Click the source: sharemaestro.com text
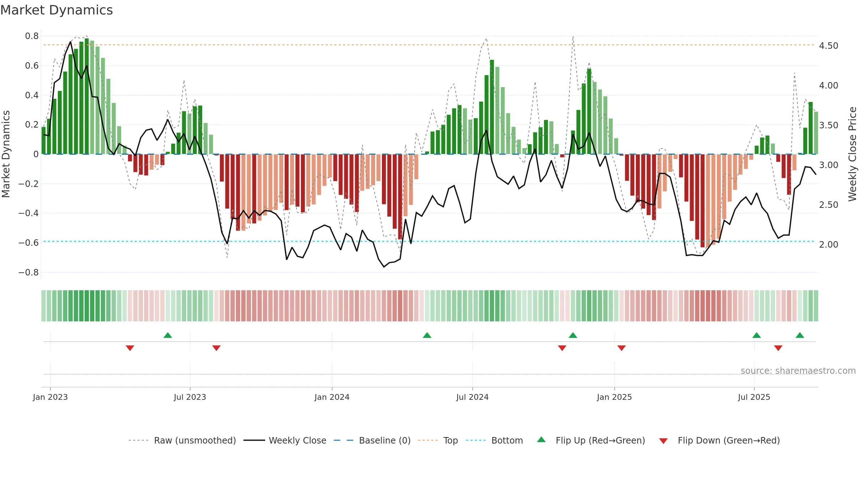The image size is (868, 488). 798,371
